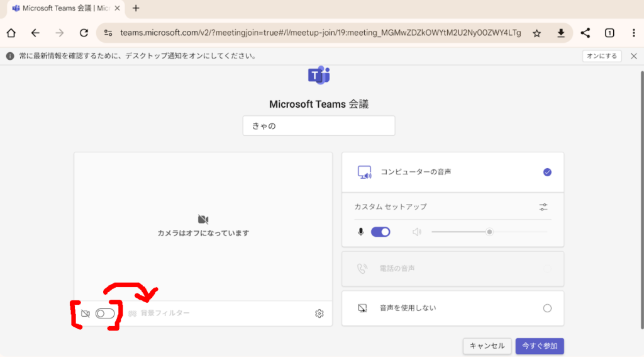Click the address bar URL

pyautogui.click(x=320, y=33)
